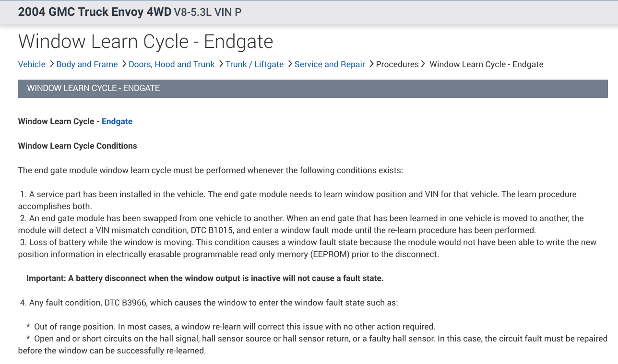
Task: Click the chevron after Doors, Hood and Trunk
Action: pyautogui.click(x=221, y=64)
